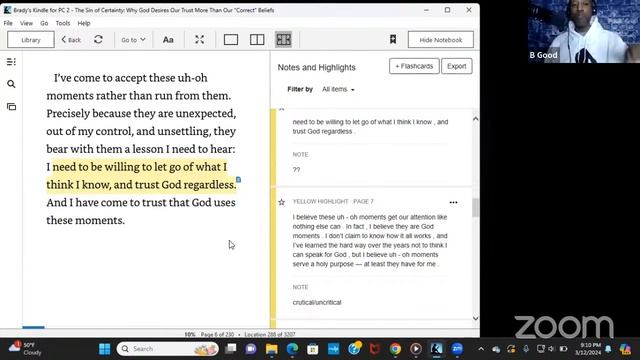Viewport: 640px width, 360px height.
Task: Open the File menu
Action: point(8,23)
